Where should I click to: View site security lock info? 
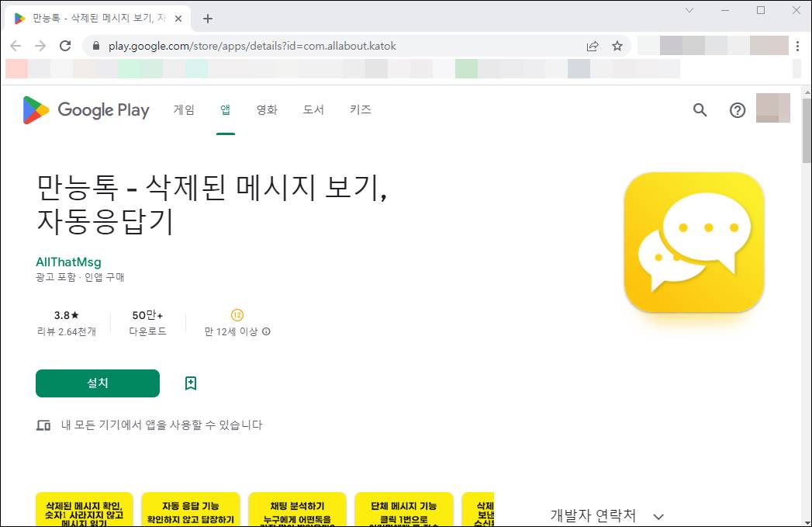click(x=96, y=46)
